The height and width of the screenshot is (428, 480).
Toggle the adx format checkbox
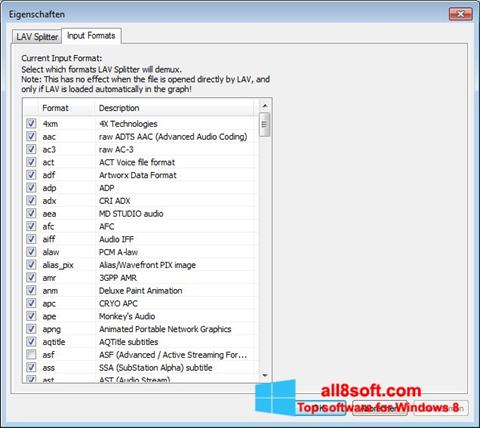click(31, 200)
